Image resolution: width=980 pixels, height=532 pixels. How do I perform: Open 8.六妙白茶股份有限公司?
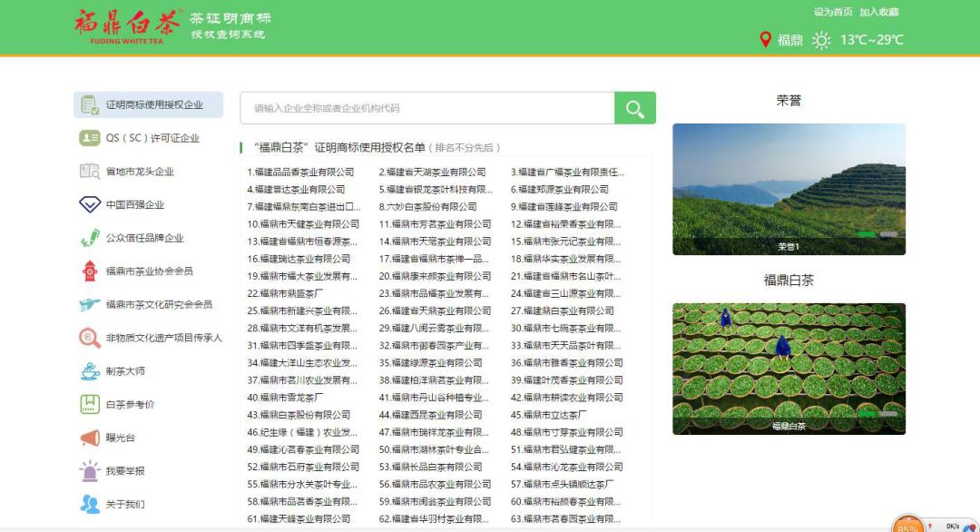[427, 206]
